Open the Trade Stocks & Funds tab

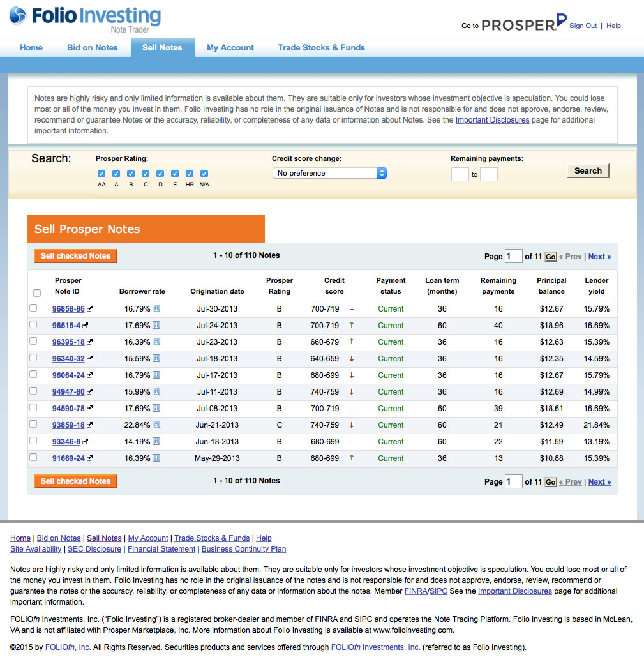coord(322,47)
